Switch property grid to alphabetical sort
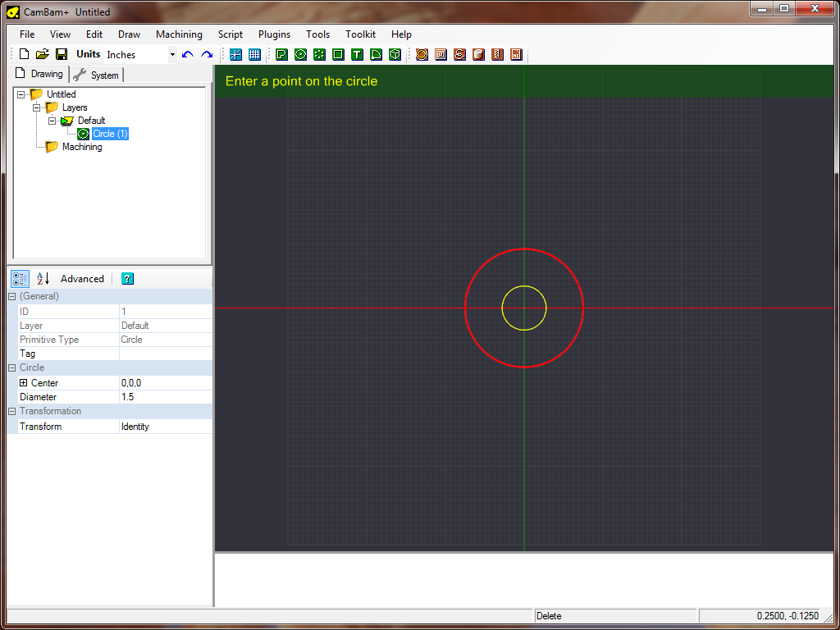 pyautogui.click(x=43, y=279)
